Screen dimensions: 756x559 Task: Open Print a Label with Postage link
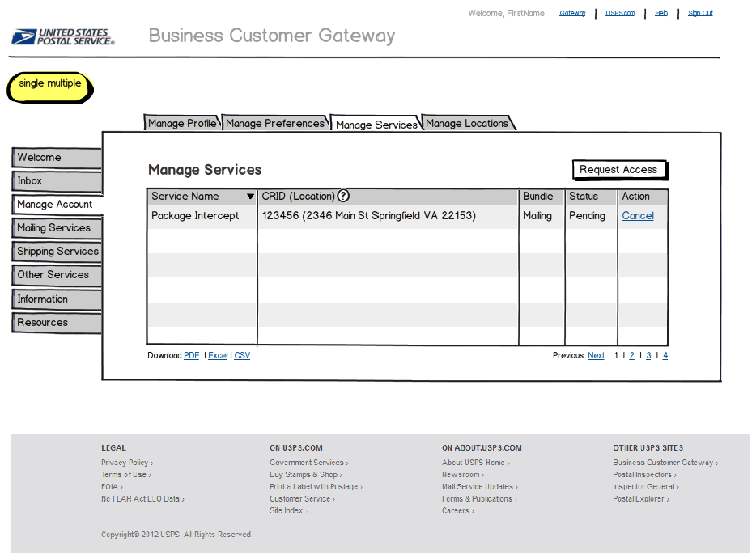coord(316,487)
